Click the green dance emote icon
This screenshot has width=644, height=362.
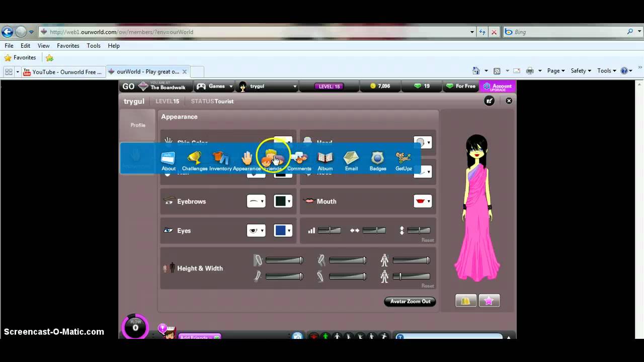tap(326, 336)
